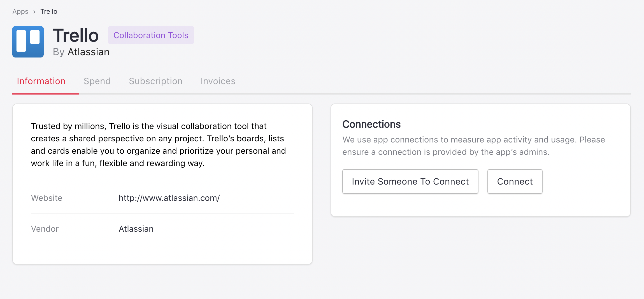Click the app connections explanation text
The height and width of the screenshot is (299, 644).
click(473, 146)
